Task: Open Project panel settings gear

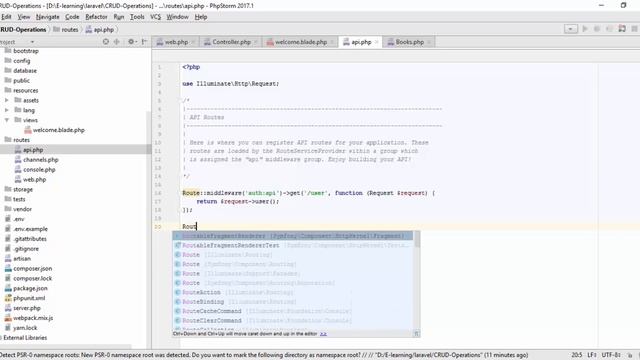Action: tap(131, 42)
